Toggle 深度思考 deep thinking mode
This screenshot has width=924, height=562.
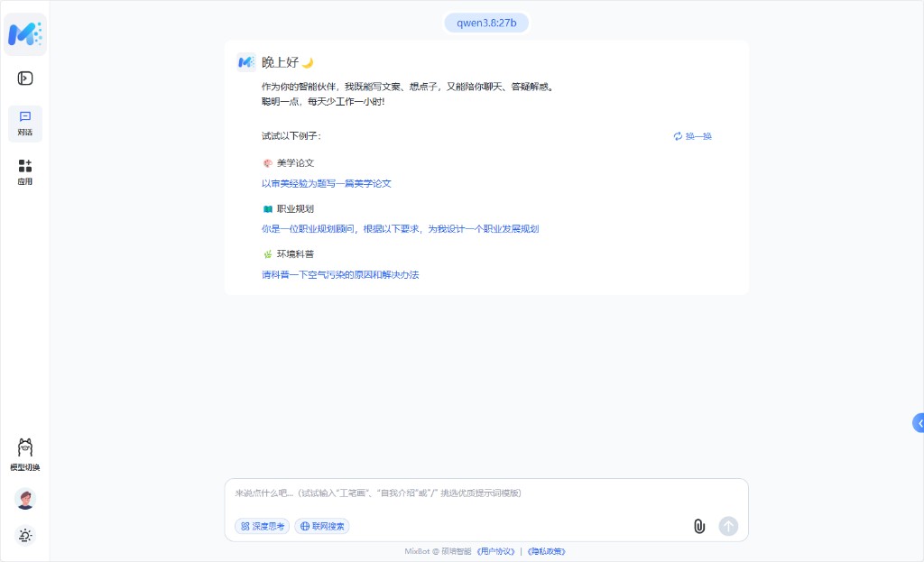[x=263, y=526]
